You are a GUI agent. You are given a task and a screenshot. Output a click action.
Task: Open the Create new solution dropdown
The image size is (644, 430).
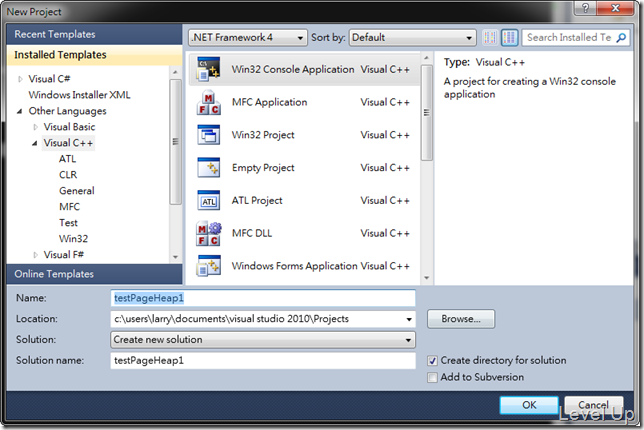point(263,340)
